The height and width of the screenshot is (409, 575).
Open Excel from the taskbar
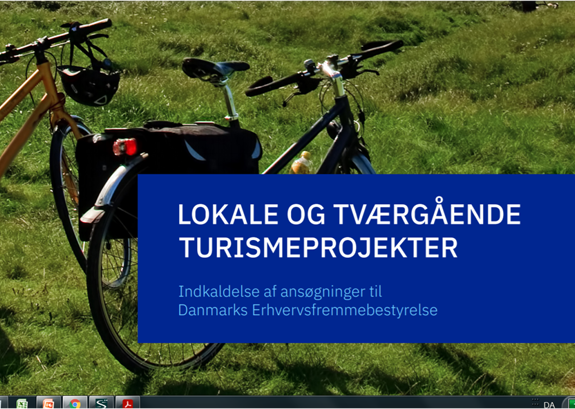22,403
